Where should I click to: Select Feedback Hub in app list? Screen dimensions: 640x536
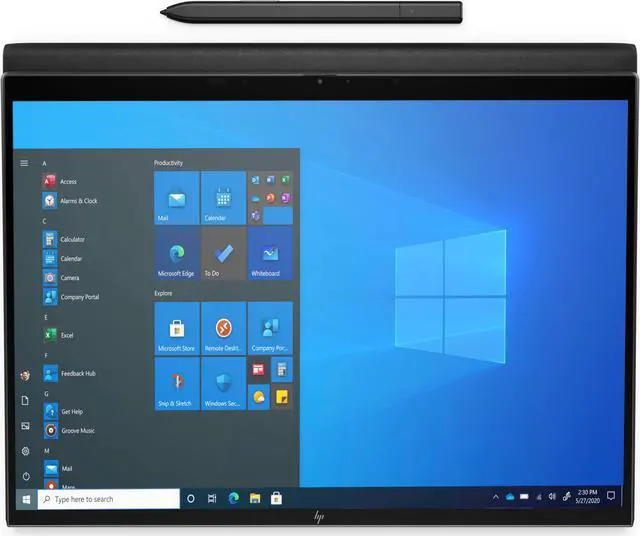pyautogui.click(x=77, y=373)
